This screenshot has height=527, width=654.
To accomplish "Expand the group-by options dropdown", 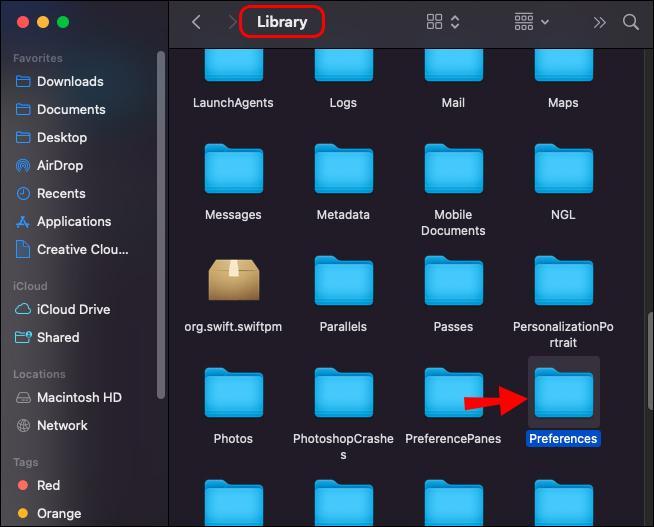I will 531,22.
